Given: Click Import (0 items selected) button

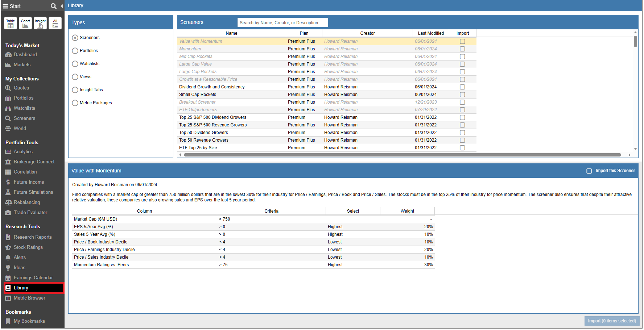Looking at the screenshot, I should [x=612, y=321].
